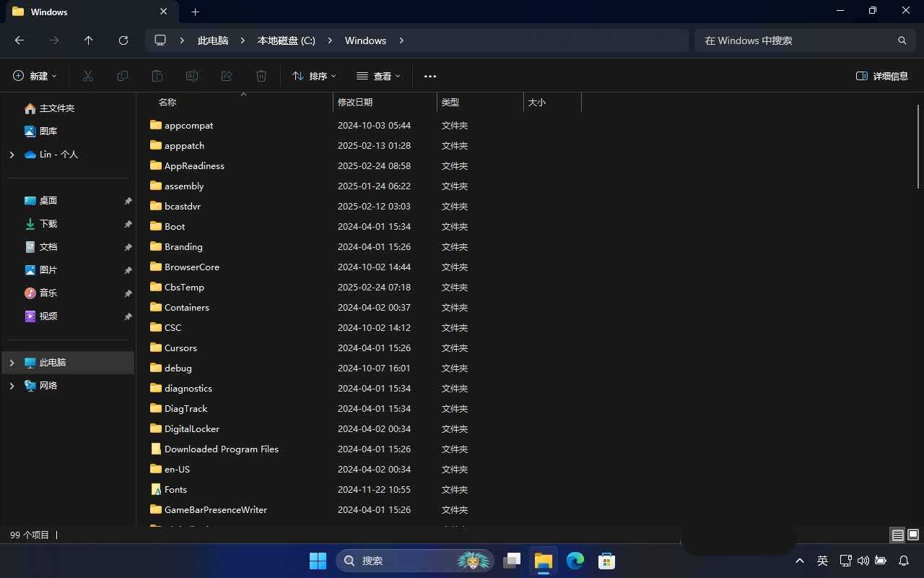
Task: Open the 排序 sorting dropdown
Action: click(x=313, y=76)
